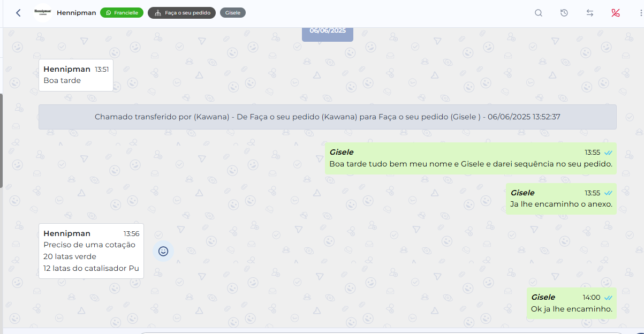Click read receipt checkmarks on 14:00 message
644x334 pixels.
(609, 298)
